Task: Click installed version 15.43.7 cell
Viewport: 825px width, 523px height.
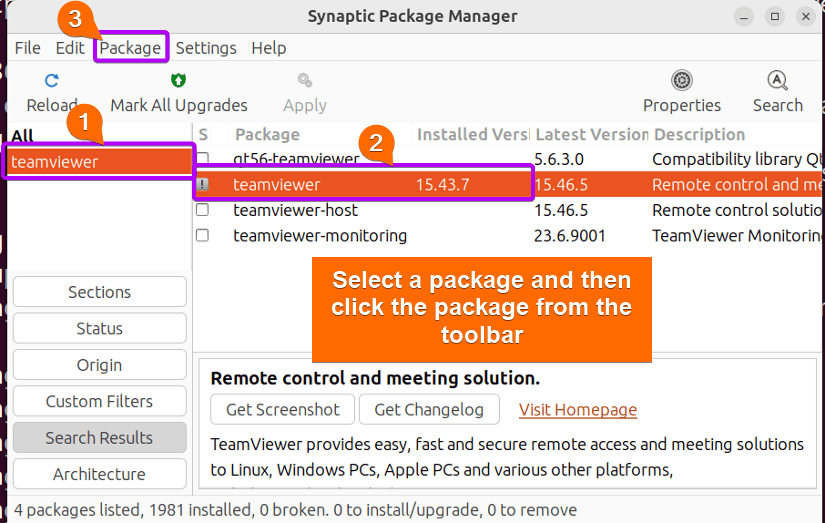Action: (x=442, y=185)
